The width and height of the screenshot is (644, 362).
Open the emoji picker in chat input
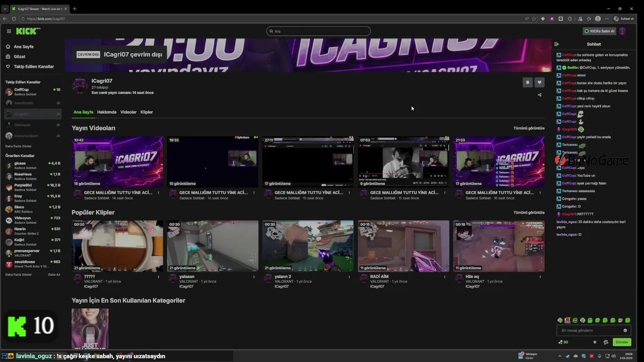(x=625, y=331)
